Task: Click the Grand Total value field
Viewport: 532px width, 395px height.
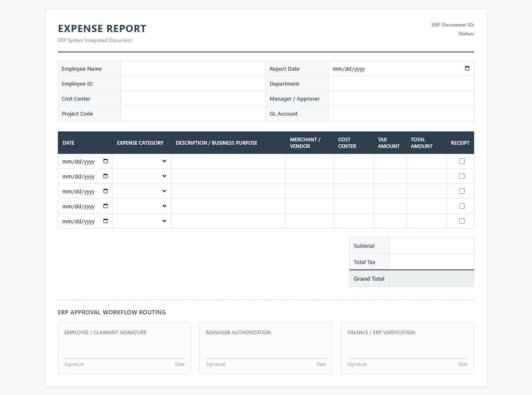Action: [432, 279]
